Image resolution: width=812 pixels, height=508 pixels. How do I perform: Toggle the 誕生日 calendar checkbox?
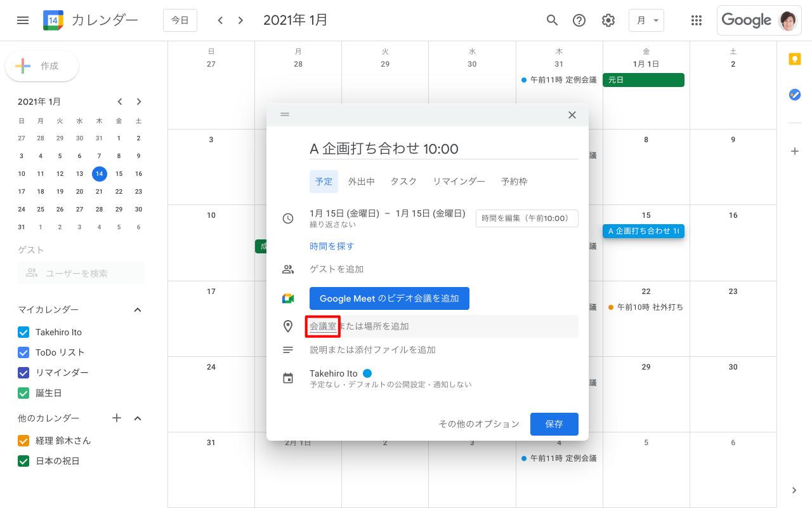point(23,393)
